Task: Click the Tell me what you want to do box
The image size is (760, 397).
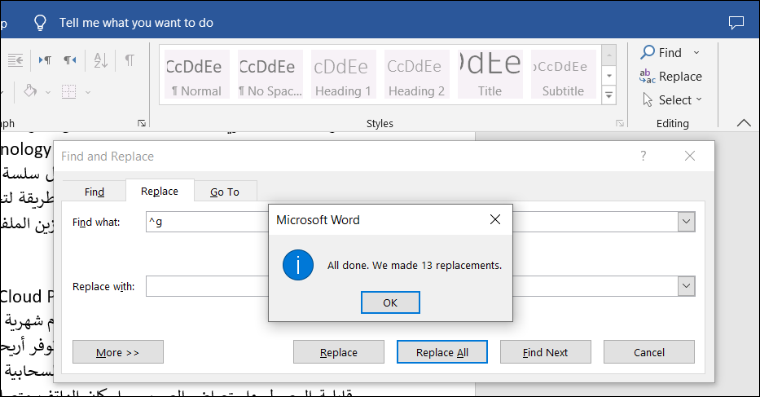Action: click(136, 23)
